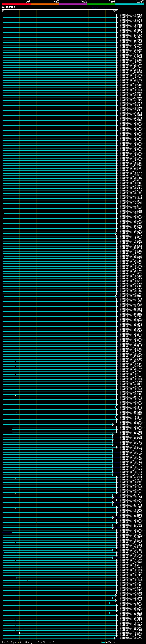Click the arrowhead ending UniRef100_B3TH78 alignment
Screen dimensions: 146x644
pos(113,440)
